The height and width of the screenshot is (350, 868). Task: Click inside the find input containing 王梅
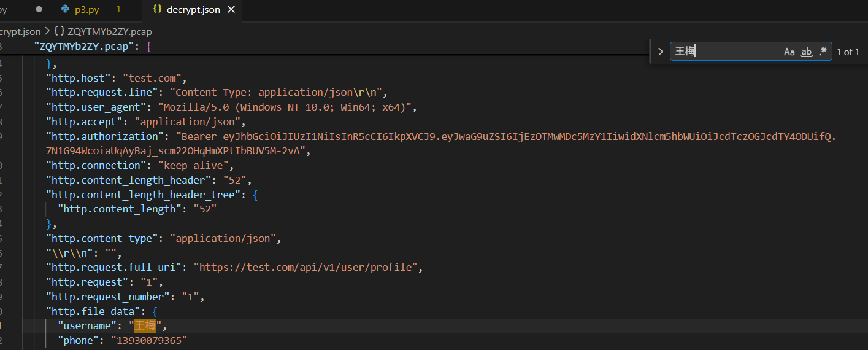click(x=724, y=52)
